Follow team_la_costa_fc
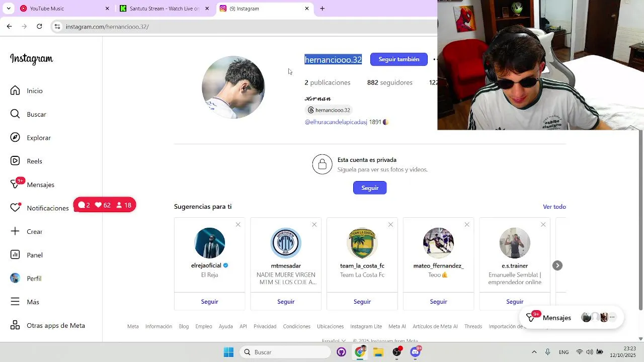644x362 pixels. click(362, 302)
